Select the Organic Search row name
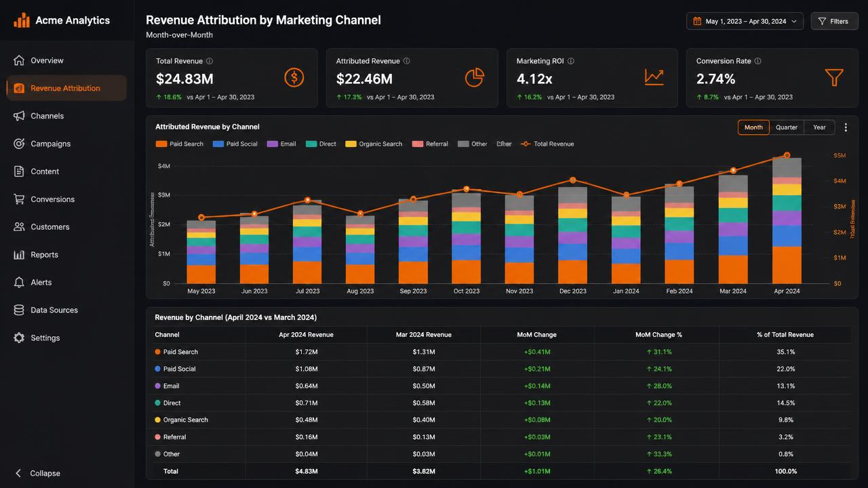The image size is (868, 488). [x=186, y=420]
